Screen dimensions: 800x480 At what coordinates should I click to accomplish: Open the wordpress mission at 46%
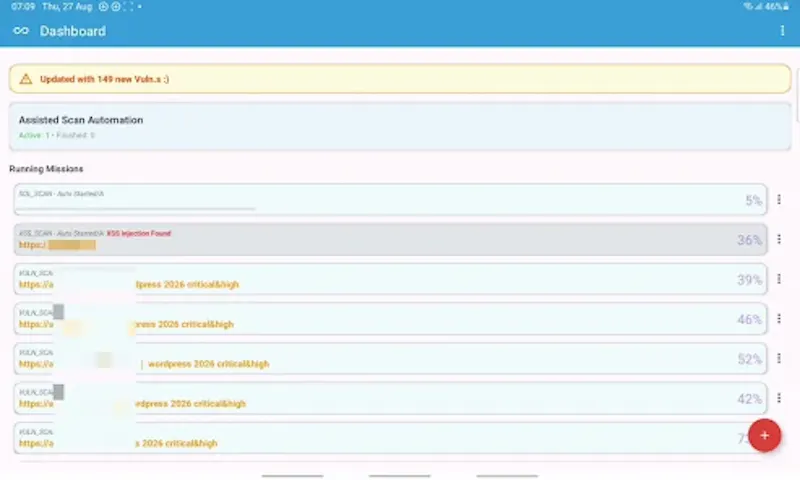pos(390,319)
